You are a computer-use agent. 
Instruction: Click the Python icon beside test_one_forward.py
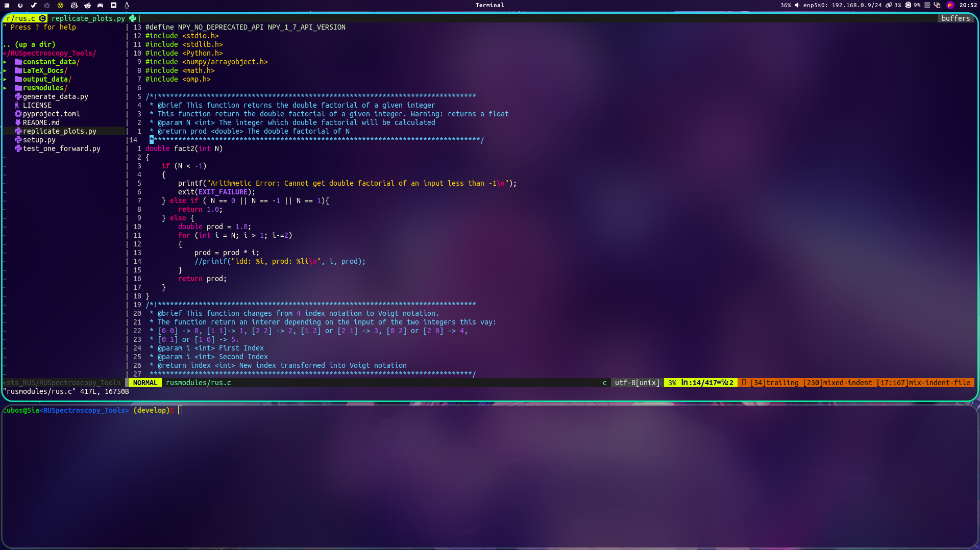(18, 148)
